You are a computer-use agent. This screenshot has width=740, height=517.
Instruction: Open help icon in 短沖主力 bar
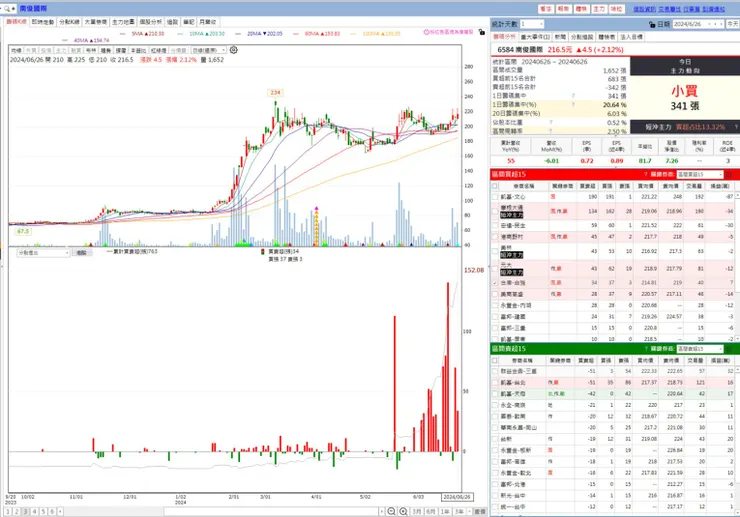pos(736,127)
